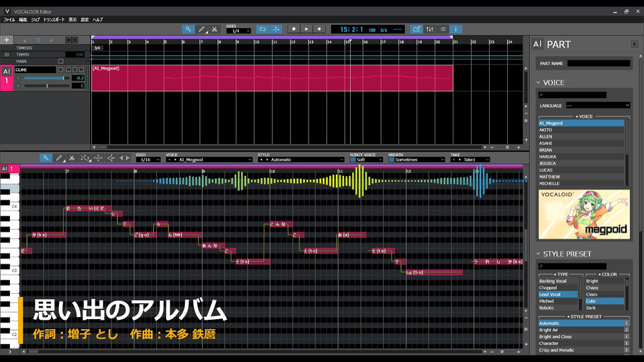Select the pencil tool in top toolbar
This screenshot has height=362, width=644.
(x=201, y=29)
